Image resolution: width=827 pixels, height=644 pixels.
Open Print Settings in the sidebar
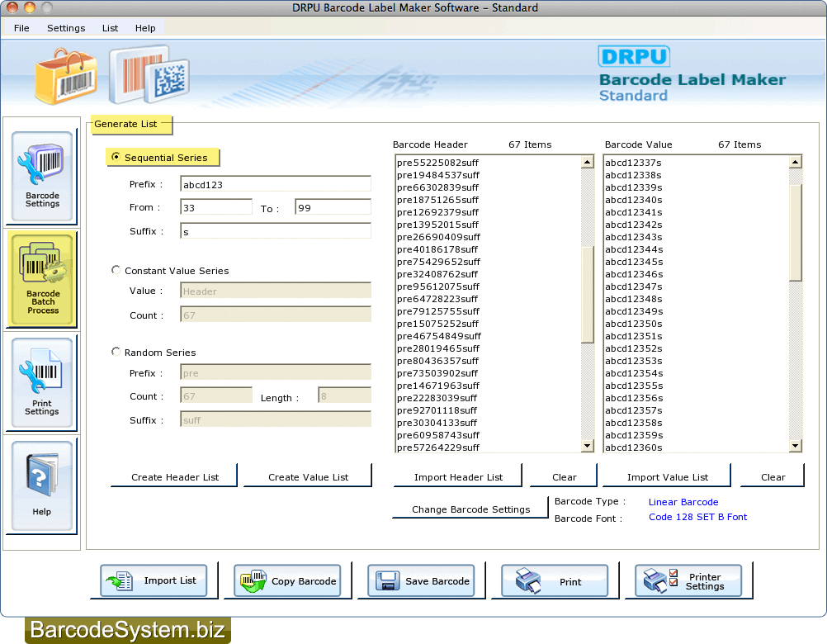coord(42,383)
